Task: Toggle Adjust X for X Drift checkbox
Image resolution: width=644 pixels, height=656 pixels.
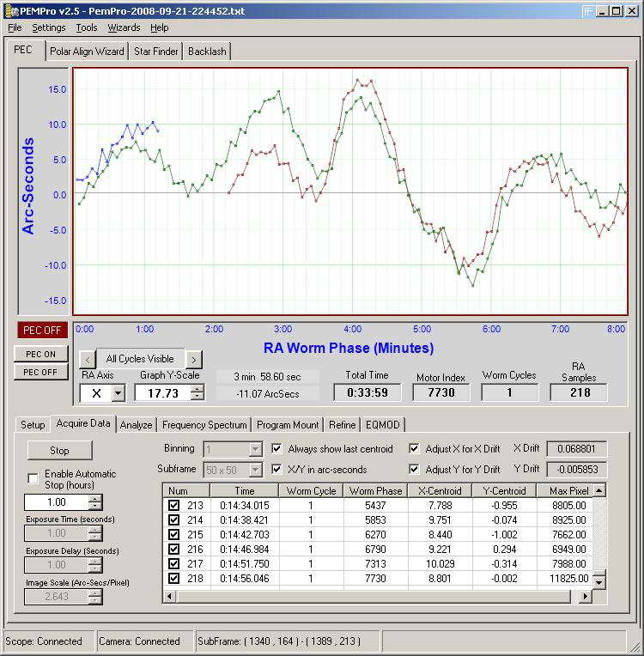Action: (414, 448)
